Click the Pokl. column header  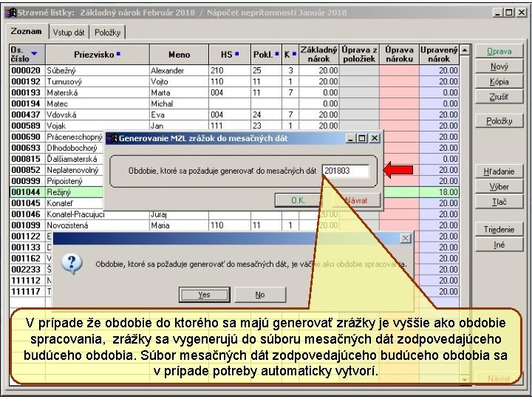point(266,54)
